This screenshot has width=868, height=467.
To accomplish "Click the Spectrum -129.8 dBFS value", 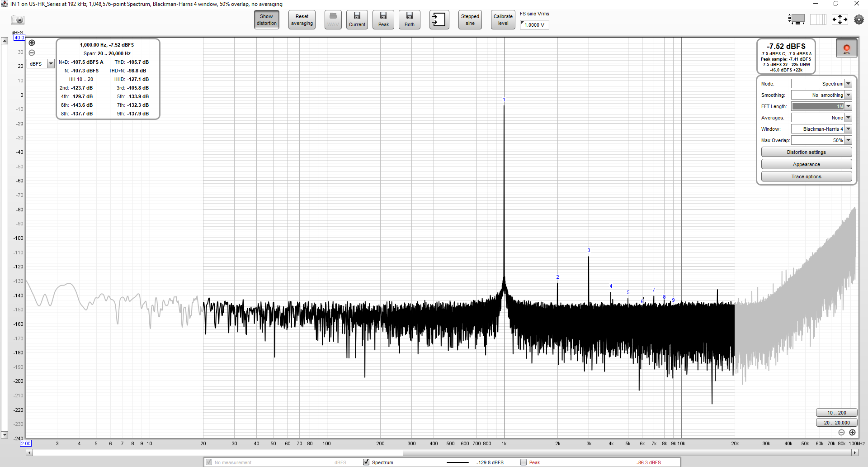I will pyautogui.click(x=490, y=462).
